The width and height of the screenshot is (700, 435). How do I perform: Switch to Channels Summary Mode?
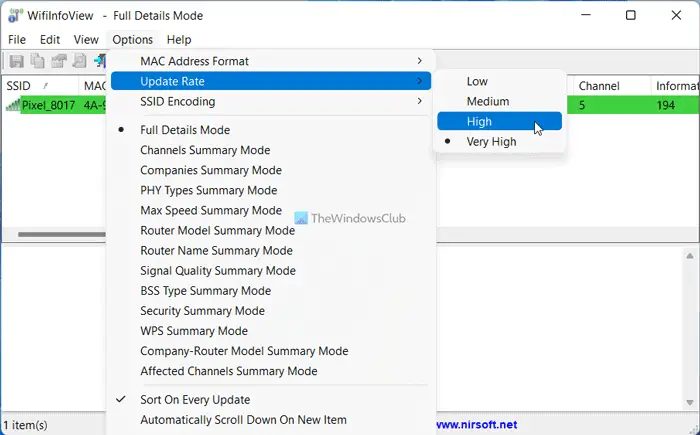coord(271,150)
